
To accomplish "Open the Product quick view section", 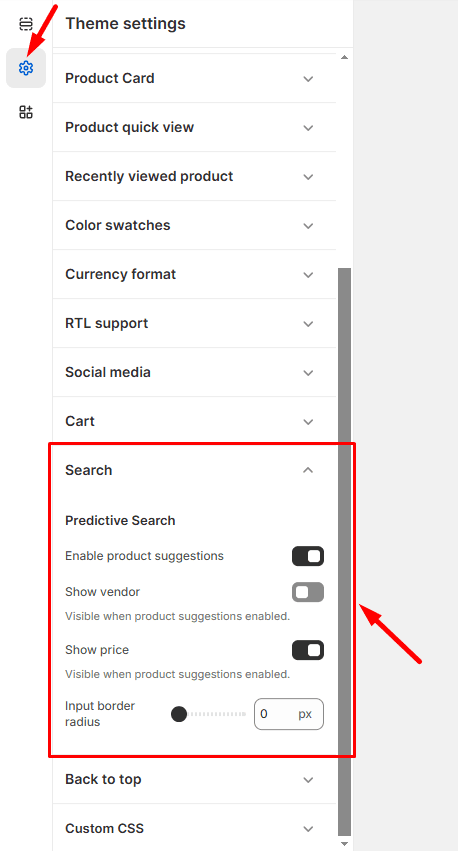I will point(194,128).
